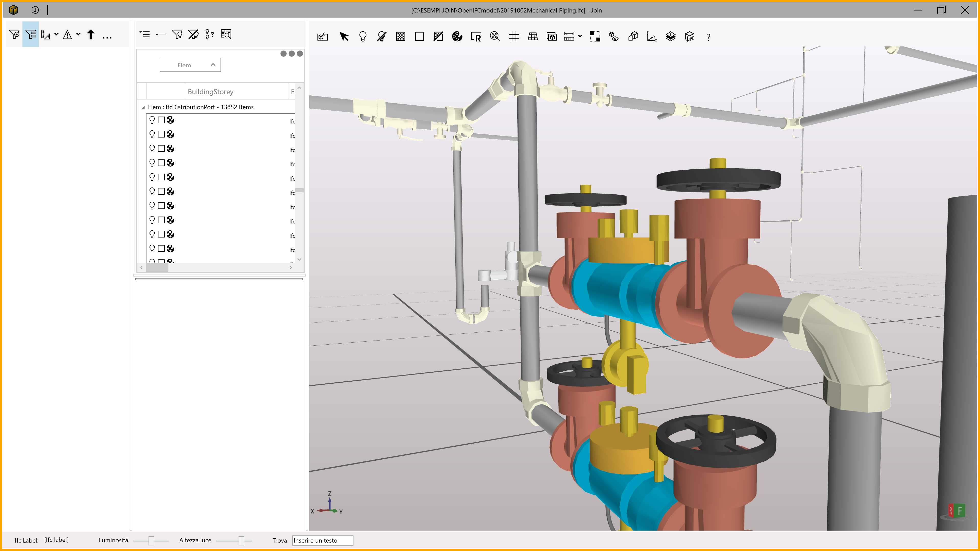Click the zoom extents magnifier icon
The width and height of the screenshot is (980, 551).
[495, 36]
